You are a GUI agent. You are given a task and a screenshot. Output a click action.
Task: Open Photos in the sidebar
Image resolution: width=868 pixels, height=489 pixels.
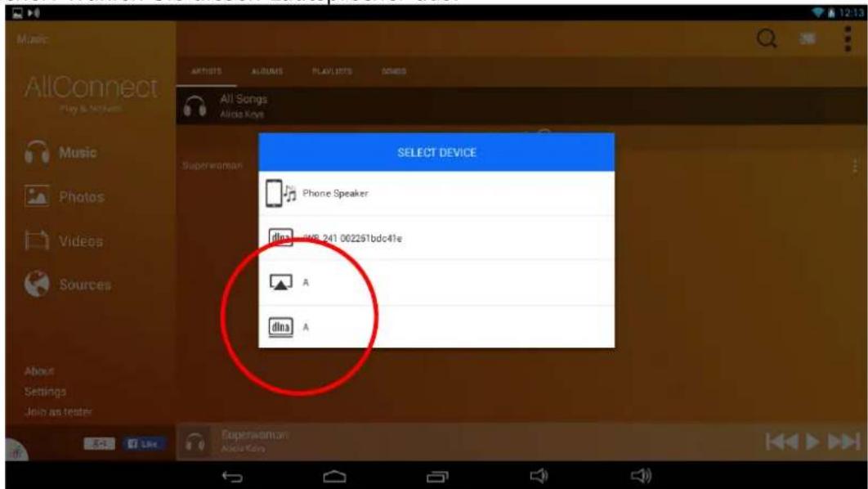(65, 196)
